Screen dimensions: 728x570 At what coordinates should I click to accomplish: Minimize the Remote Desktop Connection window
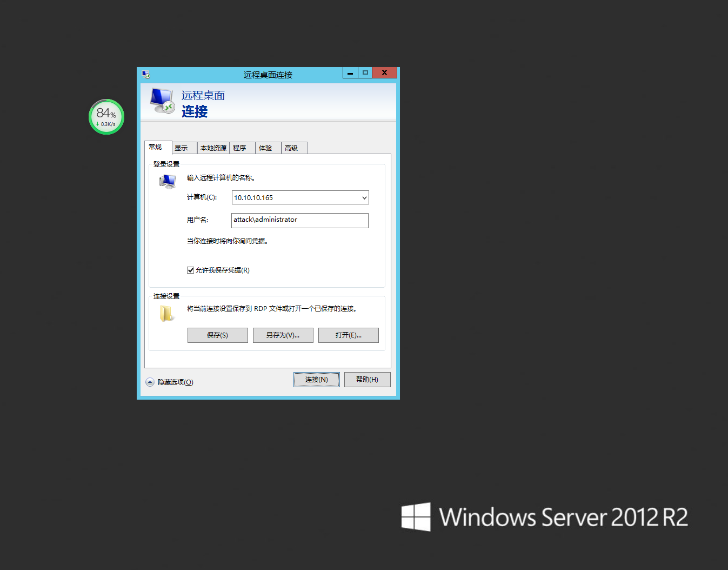350,73
